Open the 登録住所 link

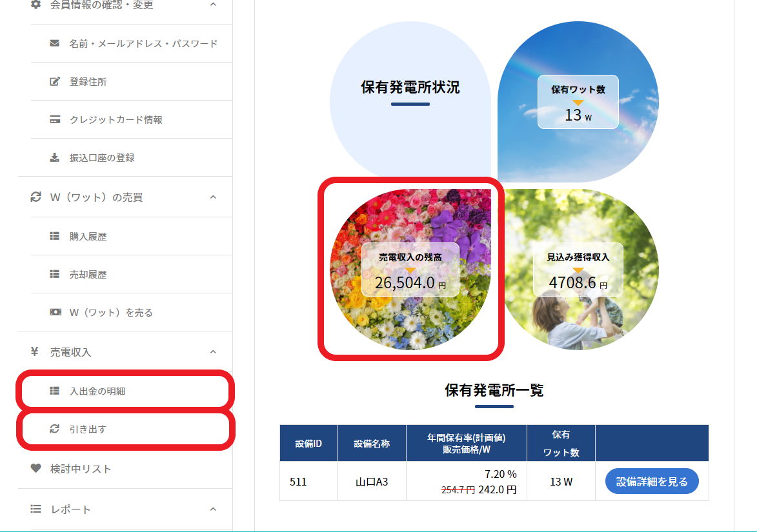coord(88,82)
